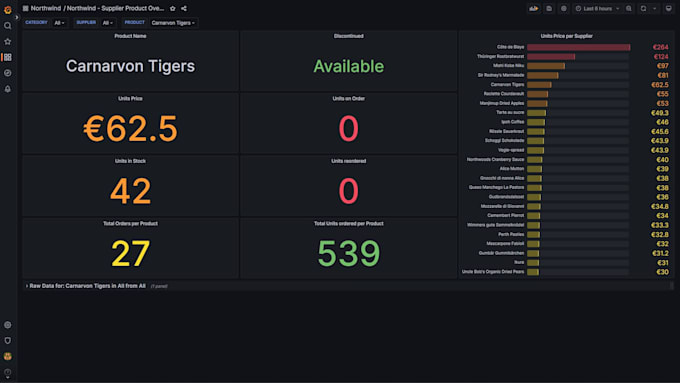Open the Last 6 hours time picker
This screenshot has width=680, height=383.
pyautogui.click(x=598, y=8)
